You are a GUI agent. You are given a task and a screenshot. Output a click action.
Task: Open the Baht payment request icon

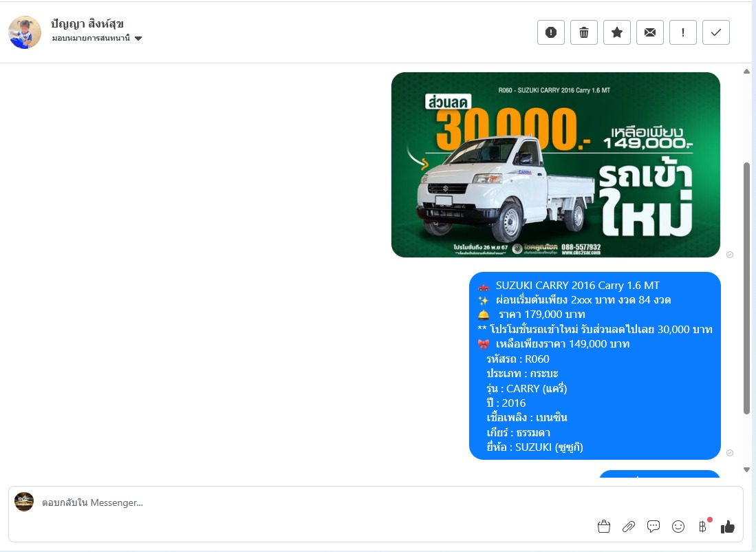[703, 527]
